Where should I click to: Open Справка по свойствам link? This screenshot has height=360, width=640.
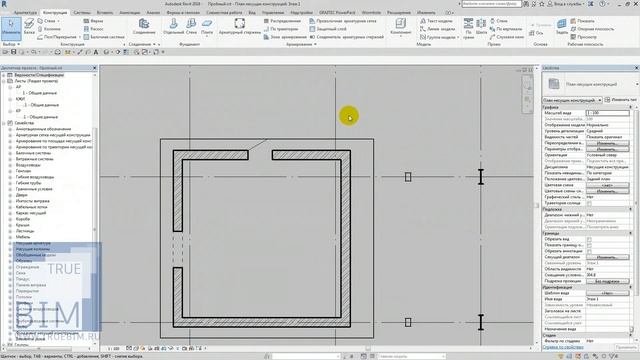coord(563,347)
